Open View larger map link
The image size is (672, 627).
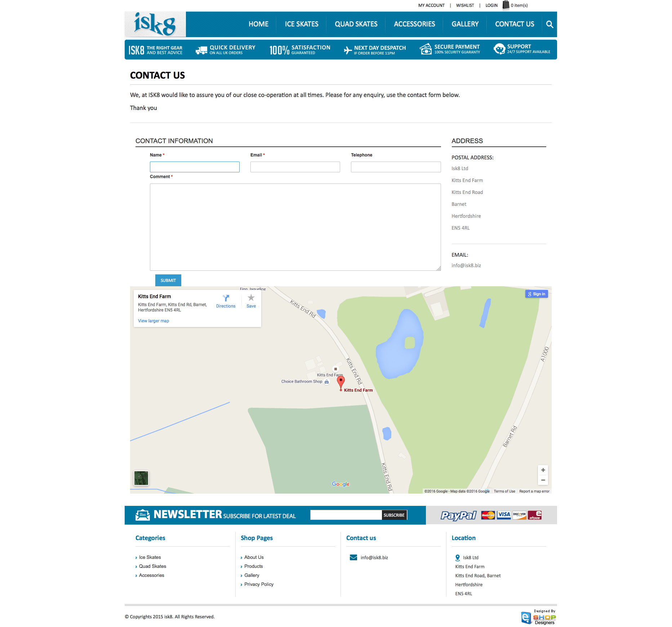click(x=153, y=321)
